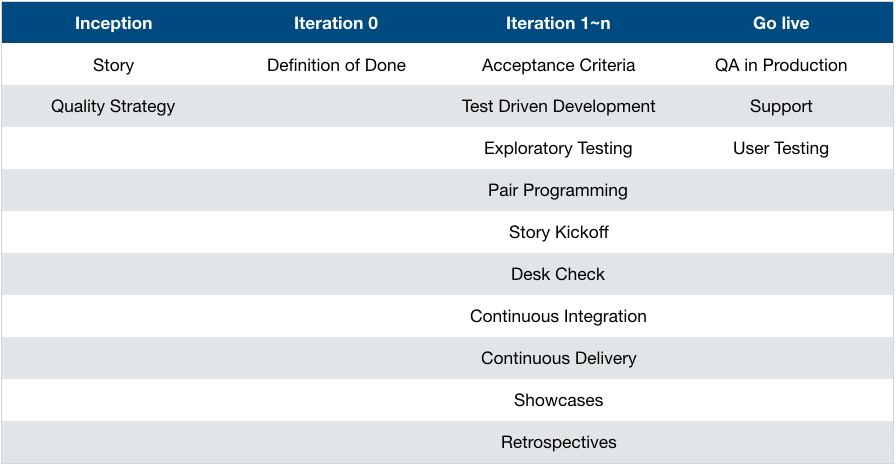
Task: Click the QA in Production cell
Action: (781, 65)
